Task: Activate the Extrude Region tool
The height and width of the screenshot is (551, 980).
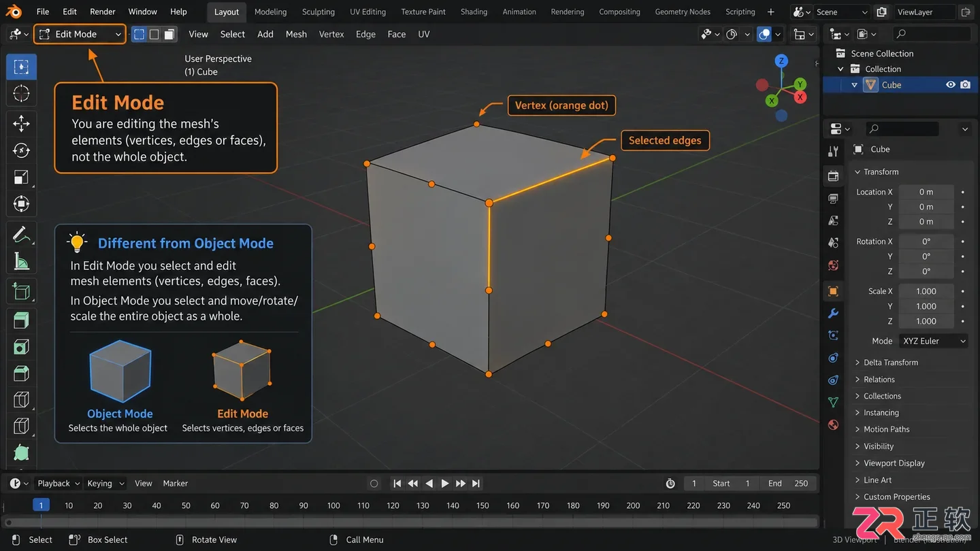Action: coord(21,320)
